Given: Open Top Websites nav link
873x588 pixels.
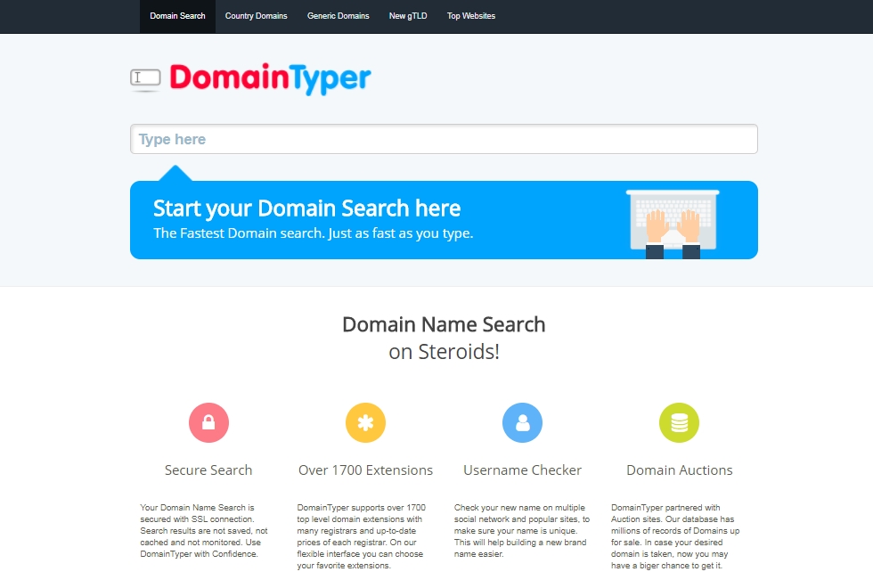Looking at the screenshot, I should [x=471, y=16].
